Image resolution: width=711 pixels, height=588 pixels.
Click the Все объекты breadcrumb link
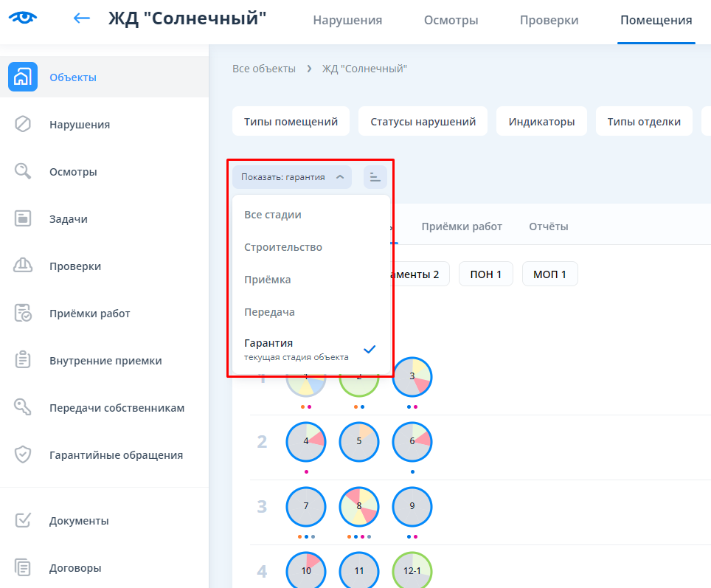point(263,69)
